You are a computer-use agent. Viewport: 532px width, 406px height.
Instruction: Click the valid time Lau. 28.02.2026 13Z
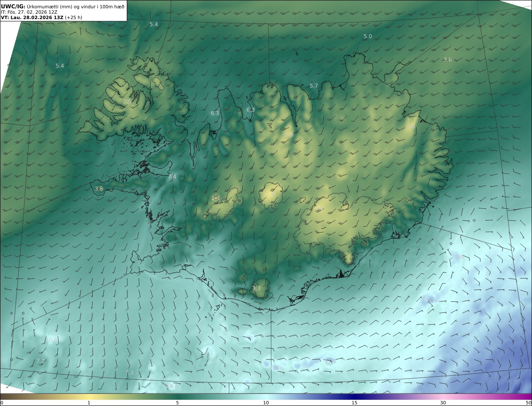pyautogui.click(x=37, y=17)
